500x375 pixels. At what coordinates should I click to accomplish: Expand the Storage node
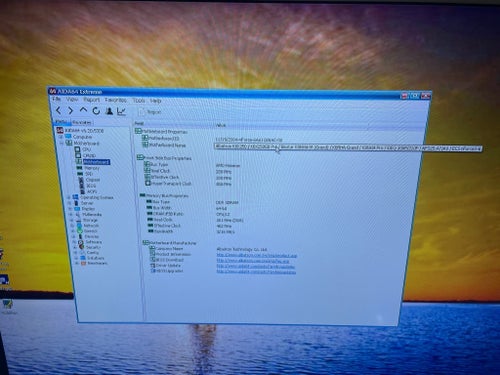click(x=71, y=220)
